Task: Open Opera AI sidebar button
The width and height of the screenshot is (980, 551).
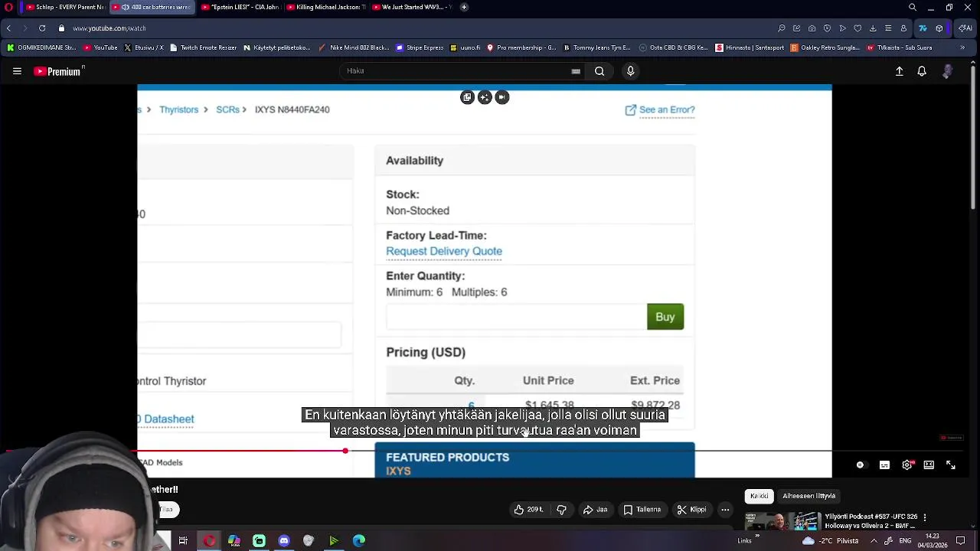Action: pyautogui.click(x=965, y=28)
